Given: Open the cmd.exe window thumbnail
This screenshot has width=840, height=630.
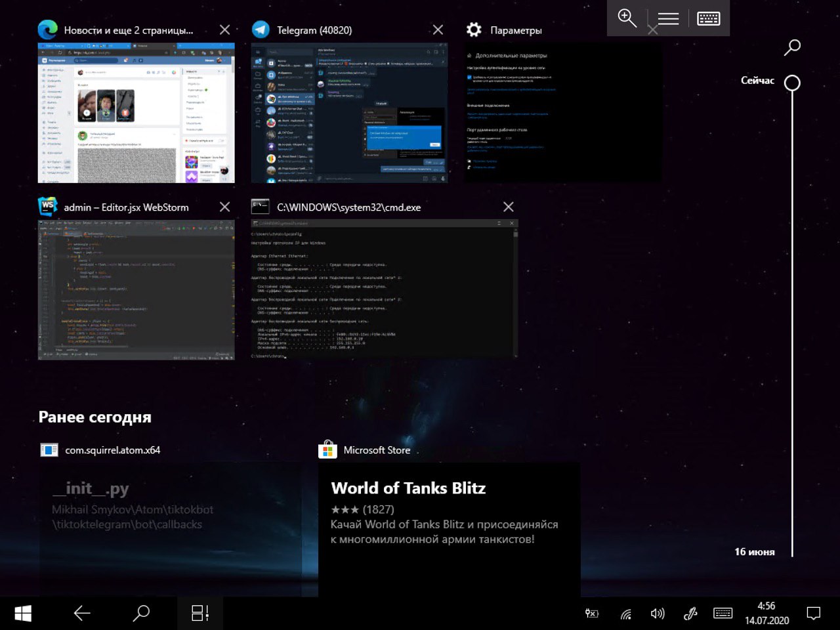Looking at the screenshot, I should point(385,289).
